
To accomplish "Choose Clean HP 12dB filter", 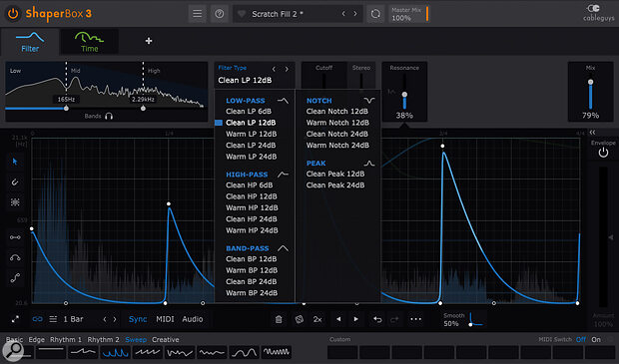I will 251,196.
